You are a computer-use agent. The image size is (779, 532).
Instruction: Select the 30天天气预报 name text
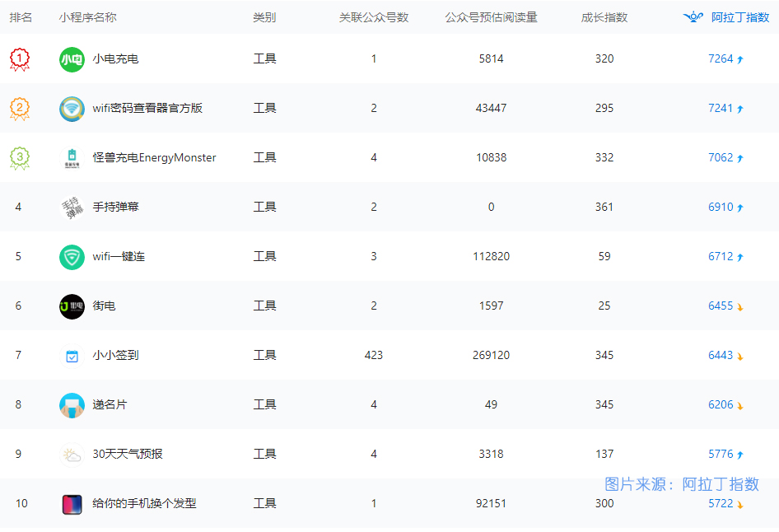click(128, 454)
